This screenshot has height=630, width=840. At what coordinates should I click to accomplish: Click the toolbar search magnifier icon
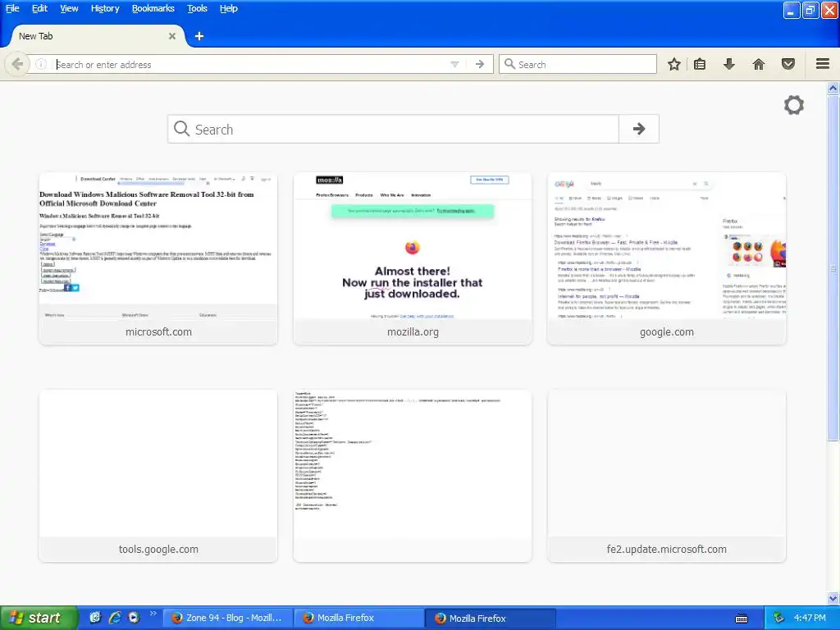coord(509,64)
